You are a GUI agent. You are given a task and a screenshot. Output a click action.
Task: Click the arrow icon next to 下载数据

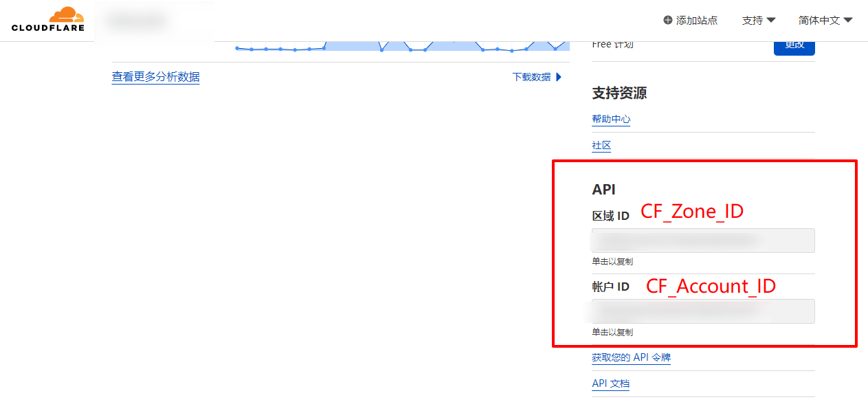point(559,77)
